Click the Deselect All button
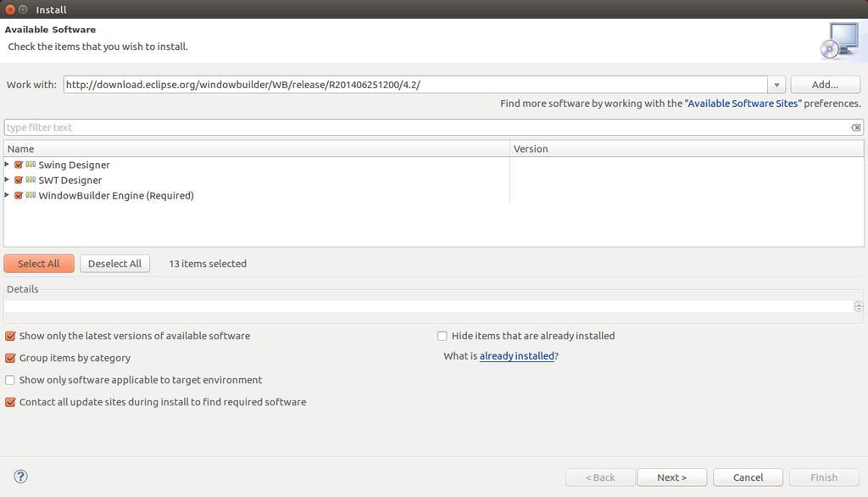868x497 pixels. 114,264
